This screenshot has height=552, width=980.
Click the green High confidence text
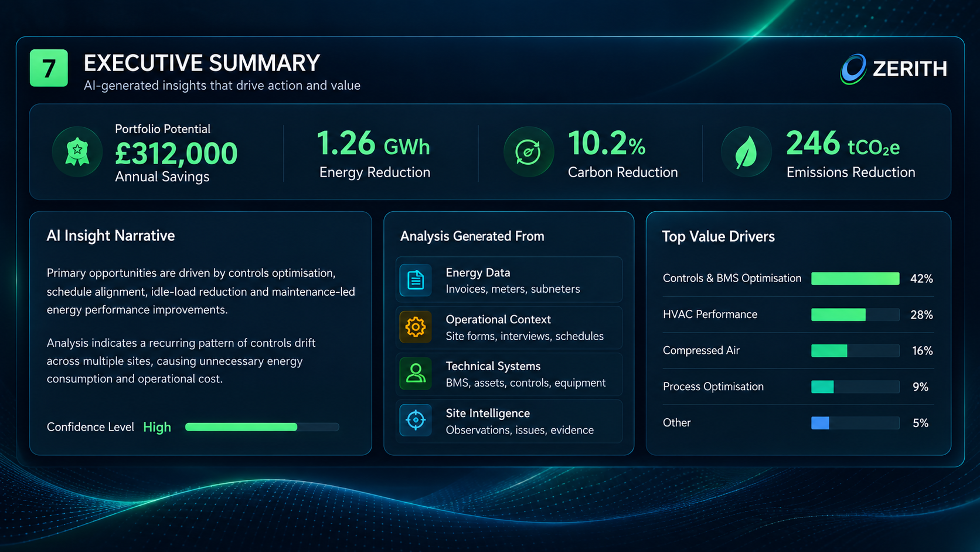point(157,427)
